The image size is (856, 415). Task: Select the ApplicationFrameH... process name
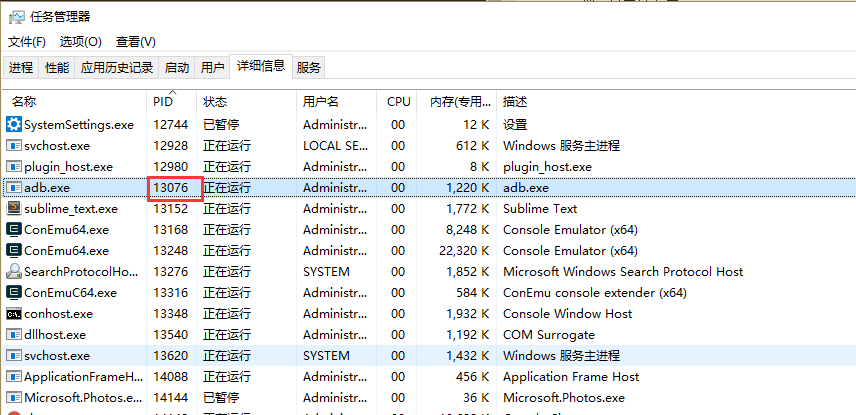84,376
